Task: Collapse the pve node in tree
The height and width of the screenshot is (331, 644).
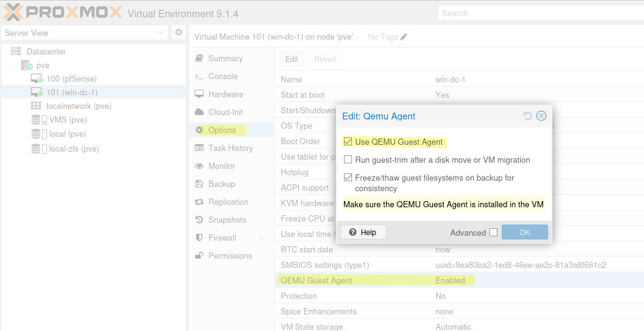Action: 17,66
